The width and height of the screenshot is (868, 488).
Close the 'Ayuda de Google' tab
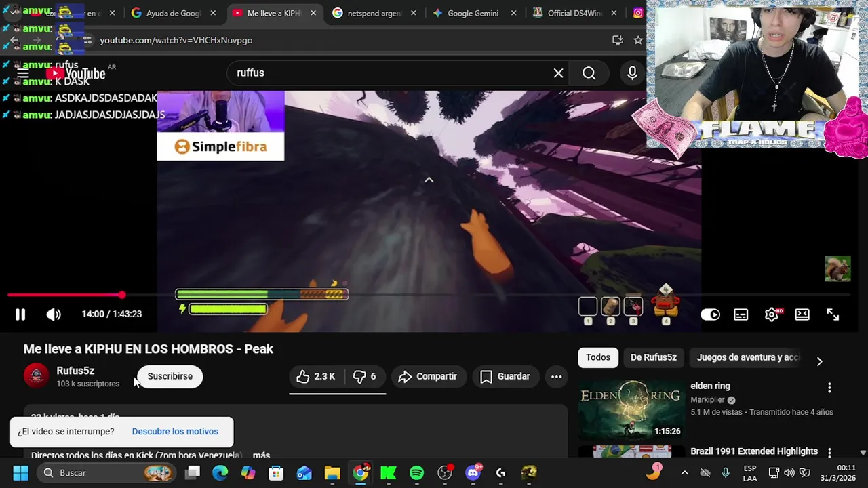[x=213, y=13]
